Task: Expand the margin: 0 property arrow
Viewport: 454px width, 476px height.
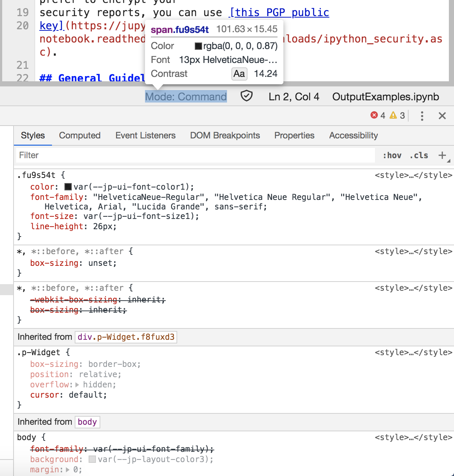Action: click(x=68, y=469)
